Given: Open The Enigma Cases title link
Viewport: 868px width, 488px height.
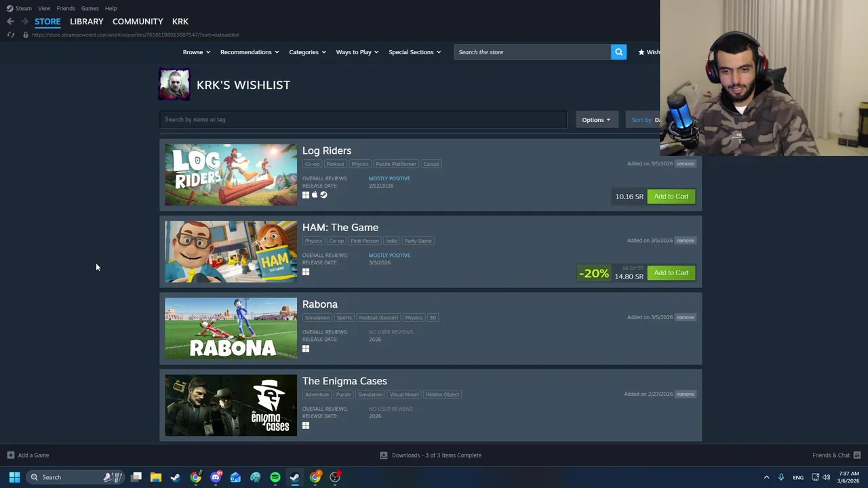Looking at the screenshot, I should 344,381.
